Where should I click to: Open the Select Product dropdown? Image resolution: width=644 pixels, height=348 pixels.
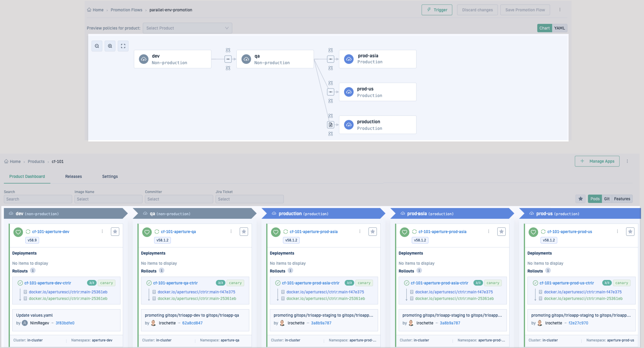[x=187, y=28]
